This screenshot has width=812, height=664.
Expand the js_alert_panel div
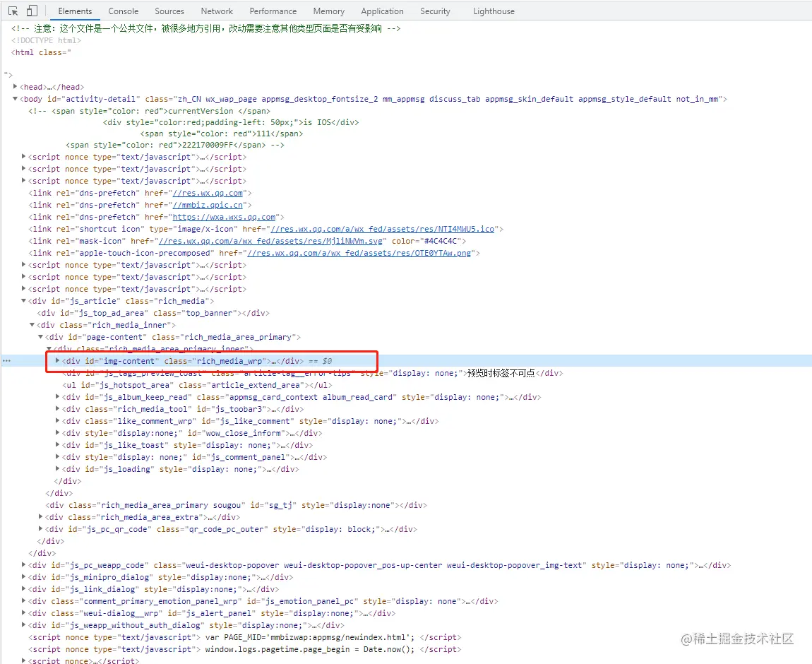pos(23,612)
